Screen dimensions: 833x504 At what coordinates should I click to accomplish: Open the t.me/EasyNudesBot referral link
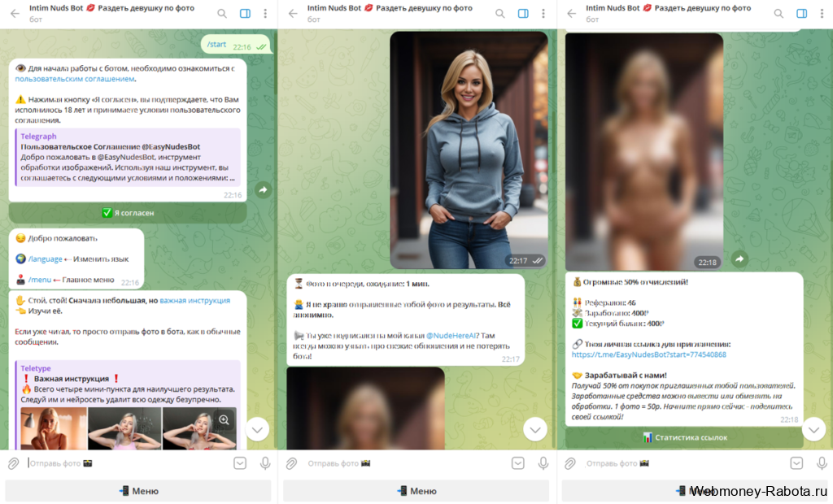coord(648,354)
